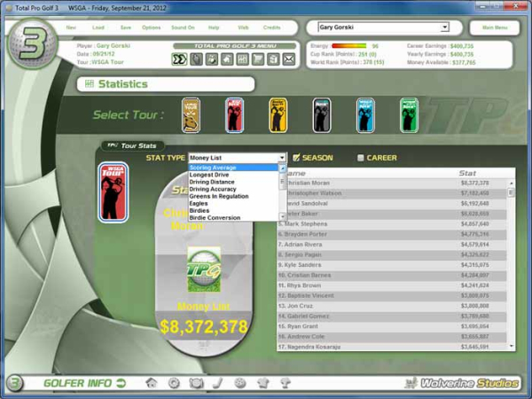Click the stat list scroll up arrow
Viewport: 532px width, 399px height.
point(511,184)
